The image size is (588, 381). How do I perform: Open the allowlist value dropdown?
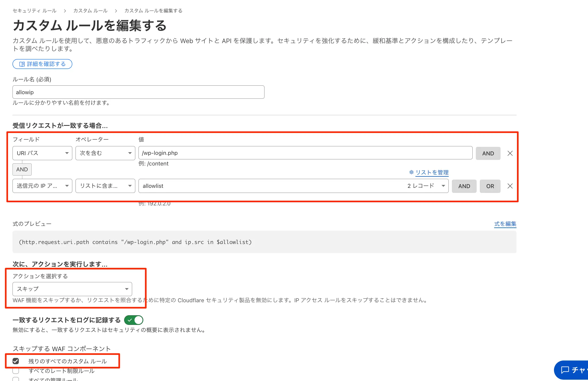tap(293, 186)
